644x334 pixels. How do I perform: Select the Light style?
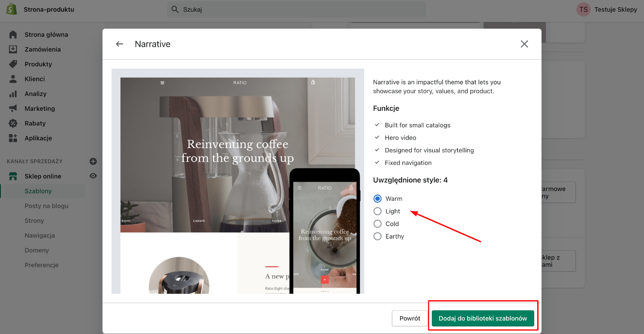(x=378, y=211)
